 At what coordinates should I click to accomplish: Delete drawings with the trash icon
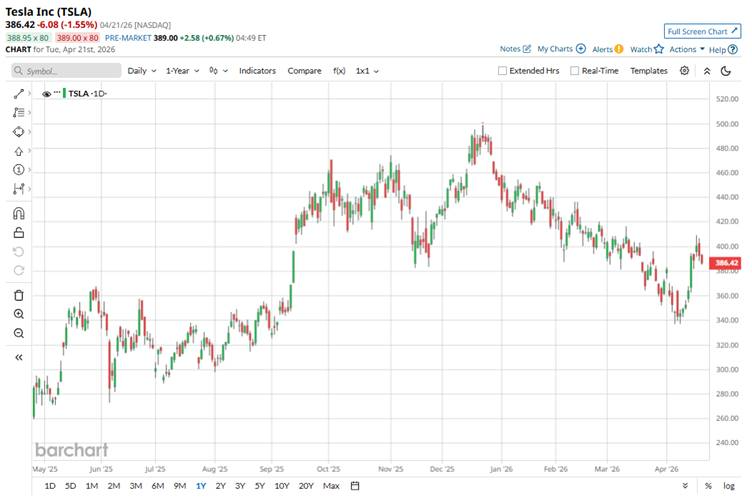click(19, 295)
